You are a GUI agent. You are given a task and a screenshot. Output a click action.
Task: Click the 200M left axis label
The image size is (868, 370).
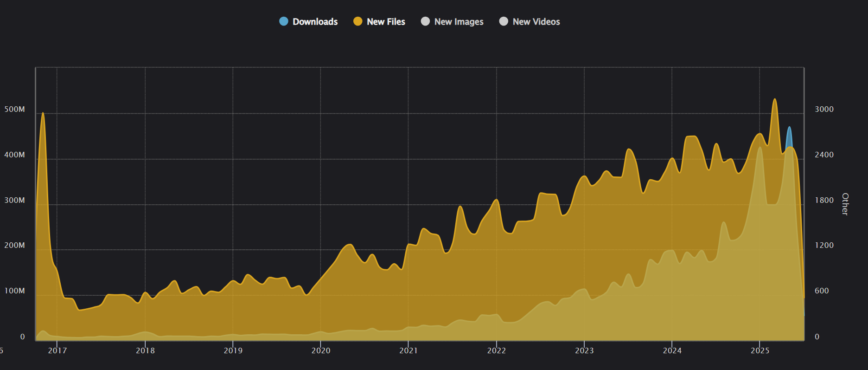point(14,245)
